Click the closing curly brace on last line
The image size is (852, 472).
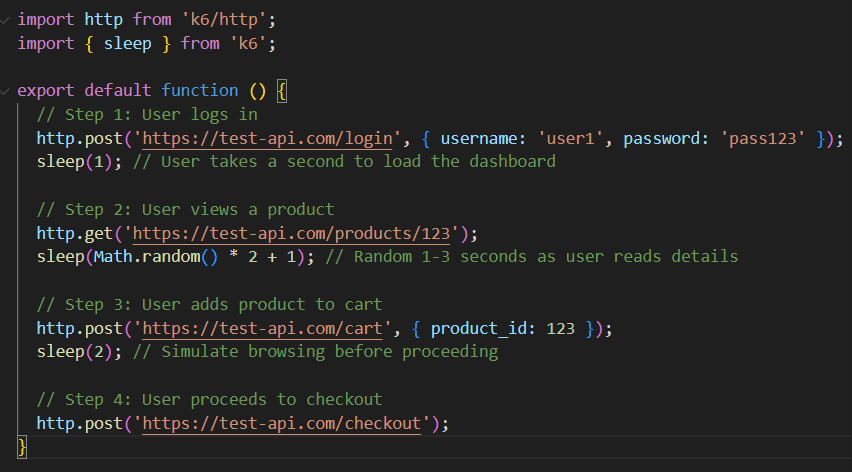tap(22, 447)
